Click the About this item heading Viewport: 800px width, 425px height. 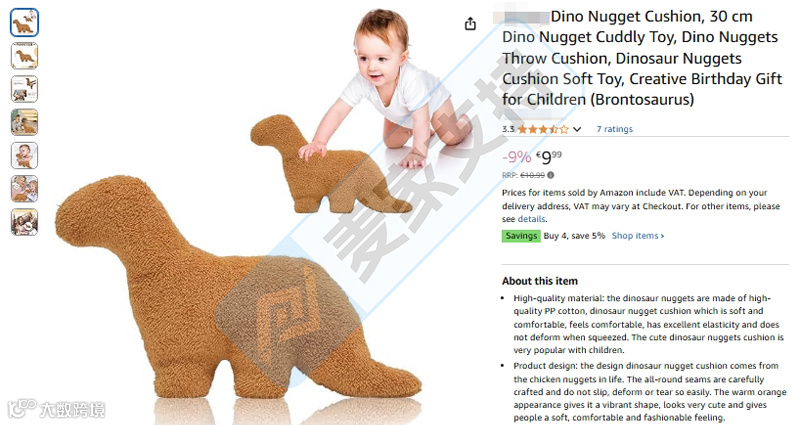540,281
